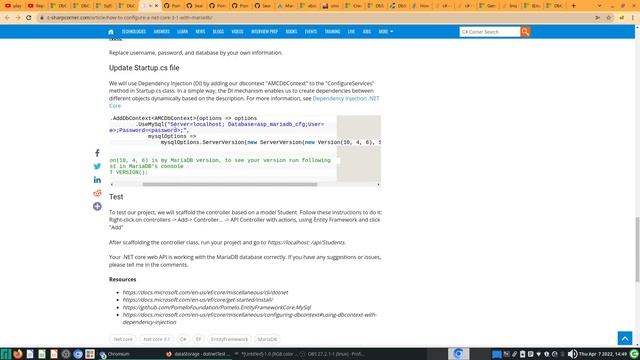This screenshot has height=360, width=640.
Task: Open JOBS section
Action: point(367,32)
